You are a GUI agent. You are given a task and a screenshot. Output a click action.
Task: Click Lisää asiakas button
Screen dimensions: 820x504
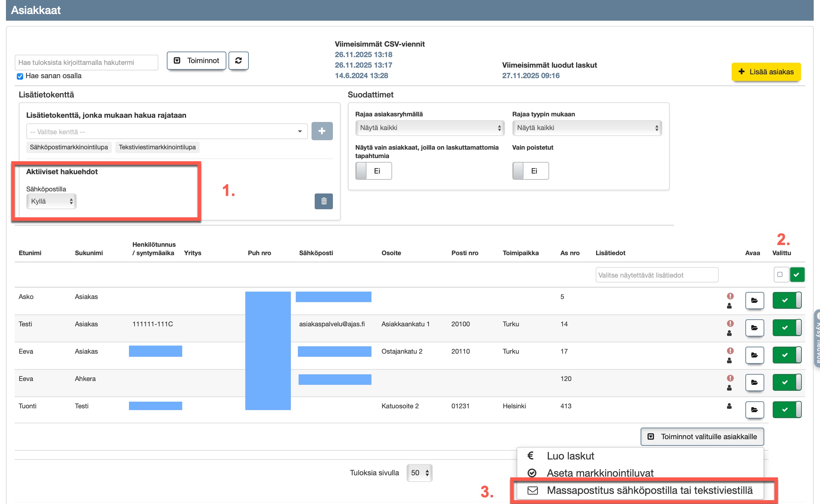(766, 72)
